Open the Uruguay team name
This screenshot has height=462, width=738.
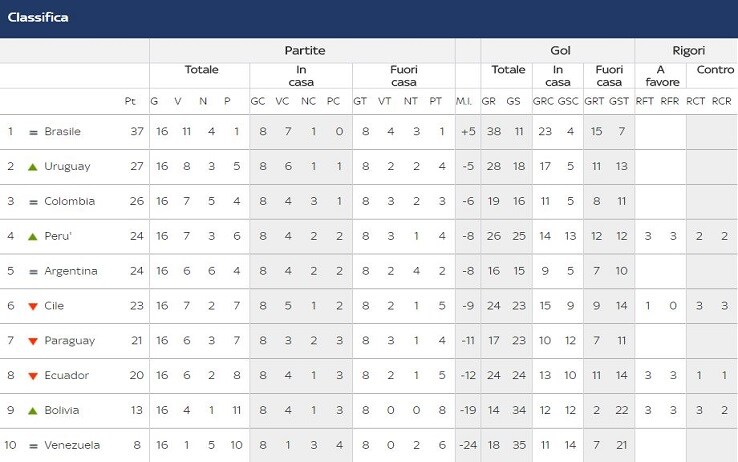(x=67, y=167)
